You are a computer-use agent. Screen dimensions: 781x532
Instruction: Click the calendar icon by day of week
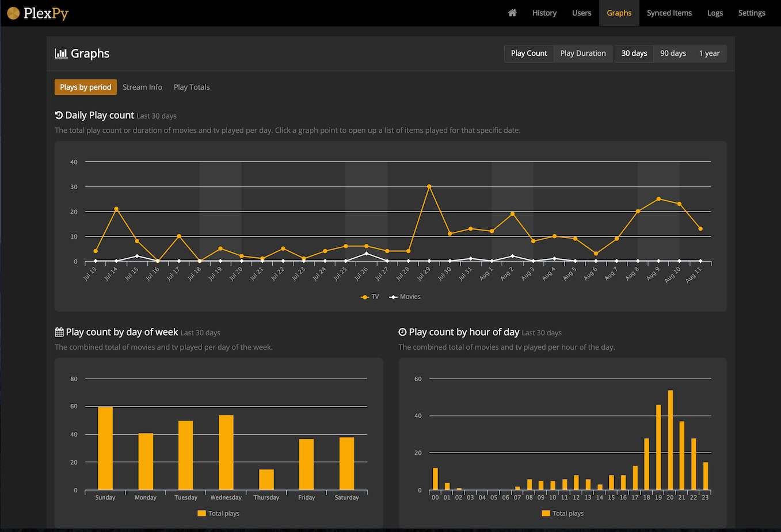[59, 332]
